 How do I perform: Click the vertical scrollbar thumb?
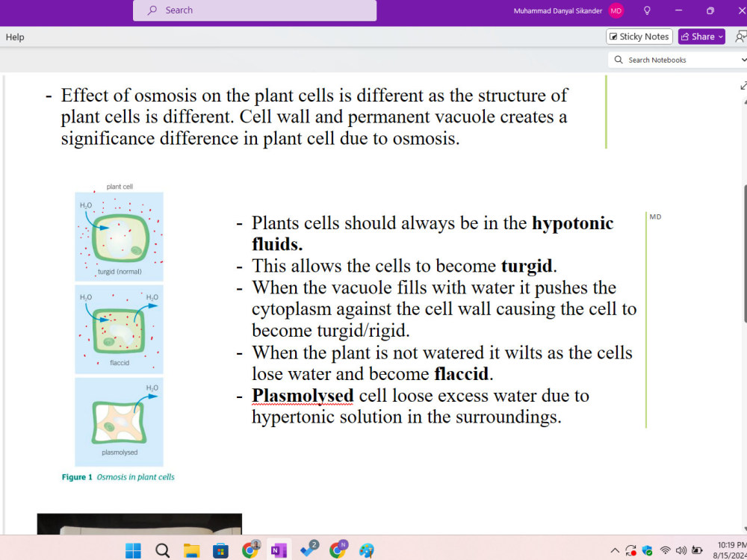[x=745, y=252]
